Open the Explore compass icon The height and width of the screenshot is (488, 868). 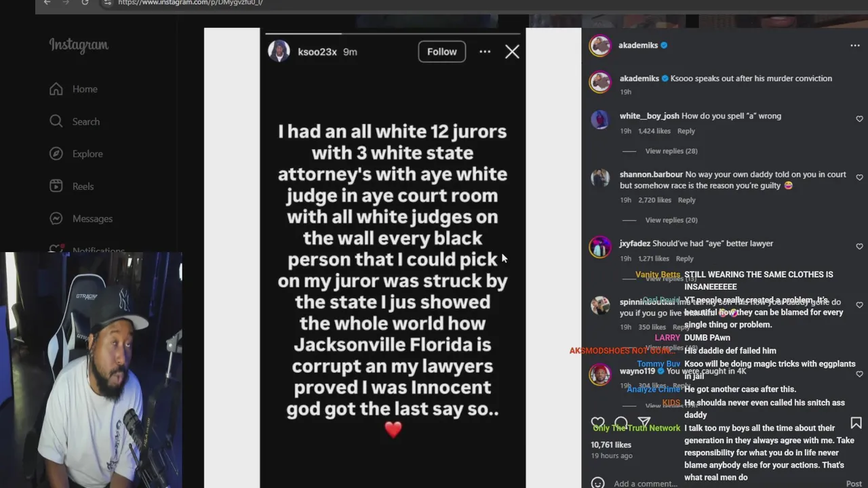click(x=56, y=154)
